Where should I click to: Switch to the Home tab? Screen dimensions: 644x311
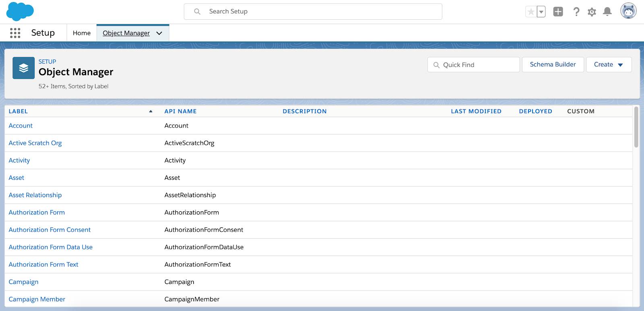[x=82, y=33]
